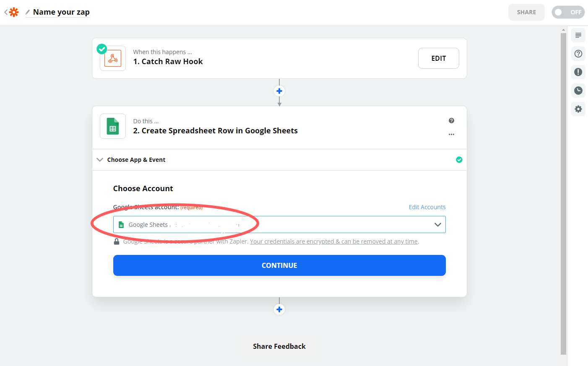Turn the Zap ON with the toggle
Screen dimensions: 588x366
point(568,12)
